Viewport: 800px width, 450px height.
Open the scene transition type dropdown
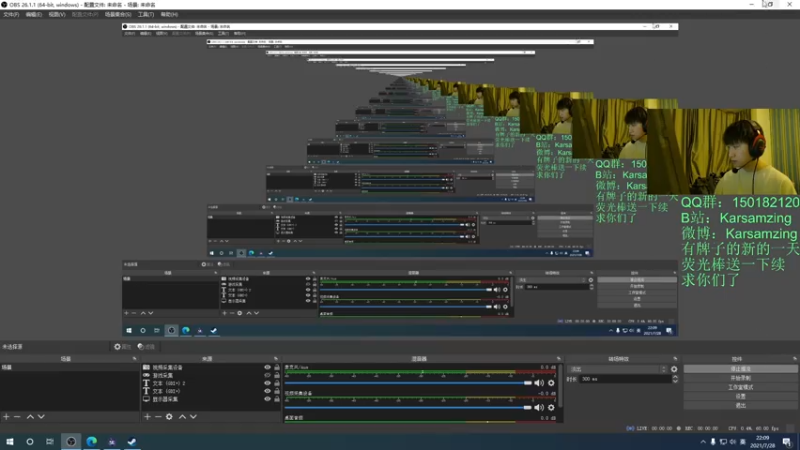[618, 369]
